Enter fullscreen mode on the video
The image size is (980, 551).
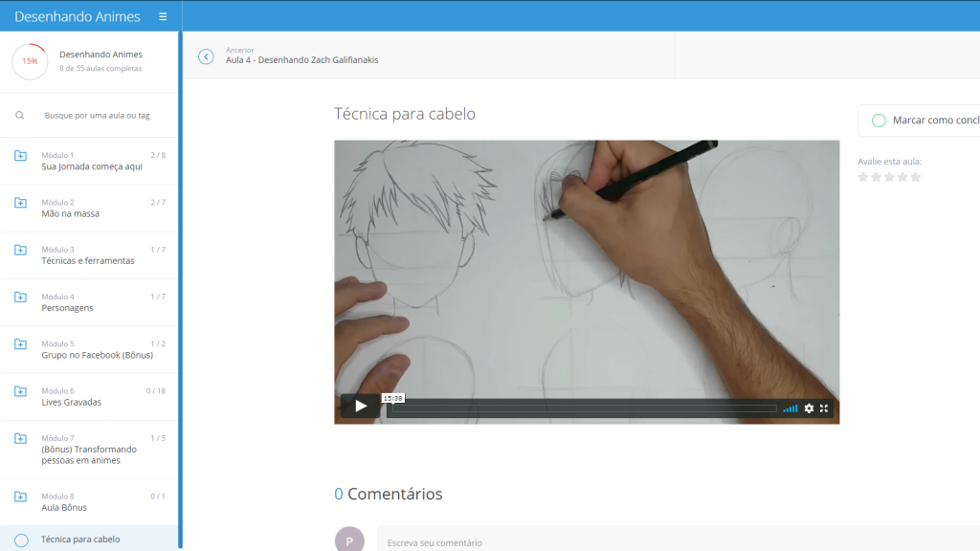824,408
